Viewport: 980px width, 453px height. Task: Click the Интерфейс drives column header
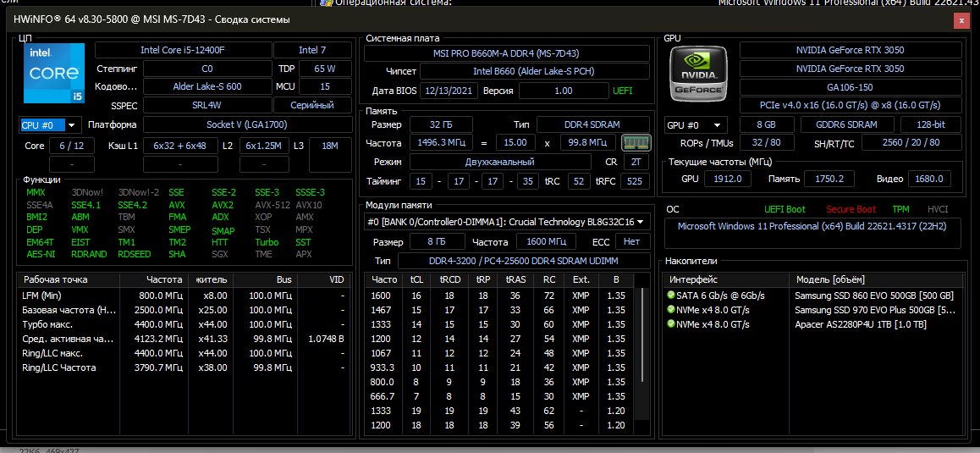pos(727,279)
